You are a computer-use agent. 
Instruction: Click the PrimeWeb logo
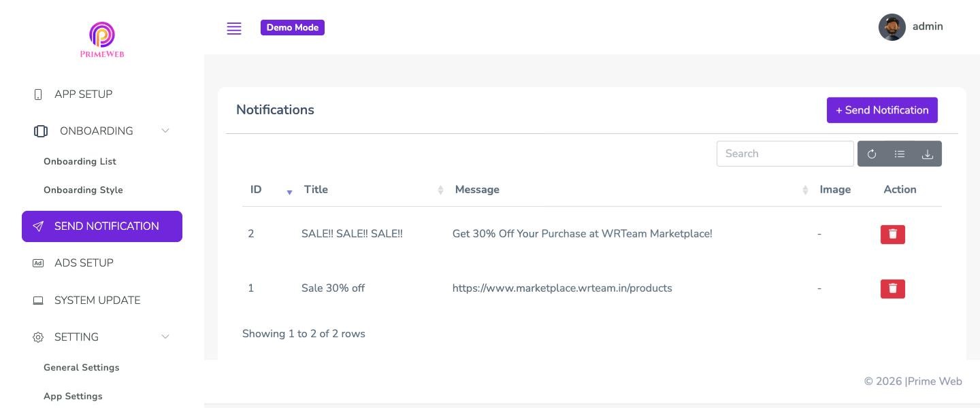tap(102, 40)
